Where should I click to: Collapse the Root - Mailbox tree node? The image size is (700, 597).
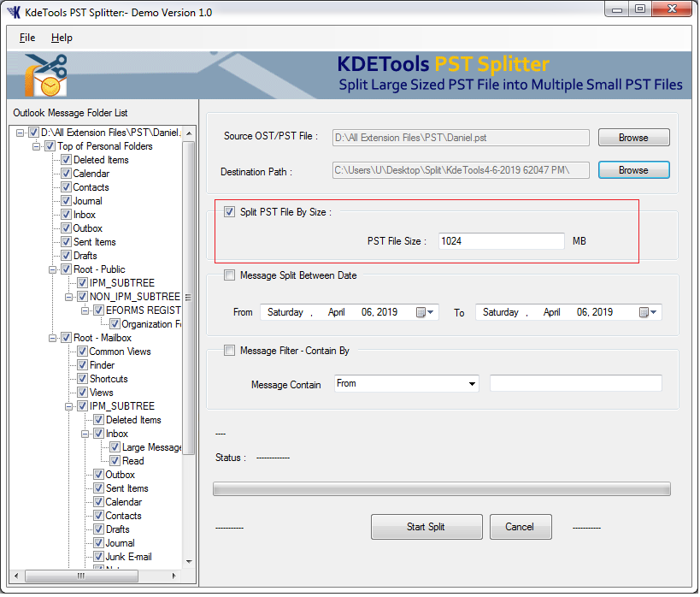point(54,338)
